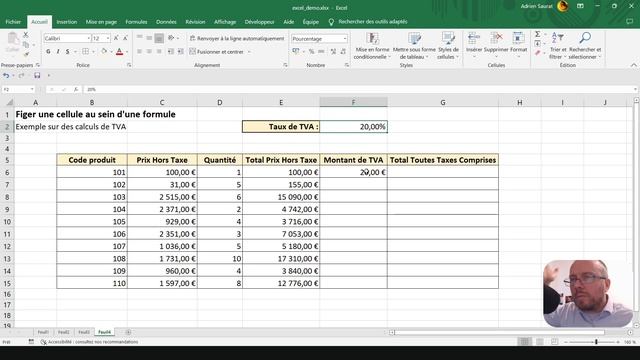This screenshot has height=360, width=640.
Task: Switch to the Données tab
Action: (166, 22)
